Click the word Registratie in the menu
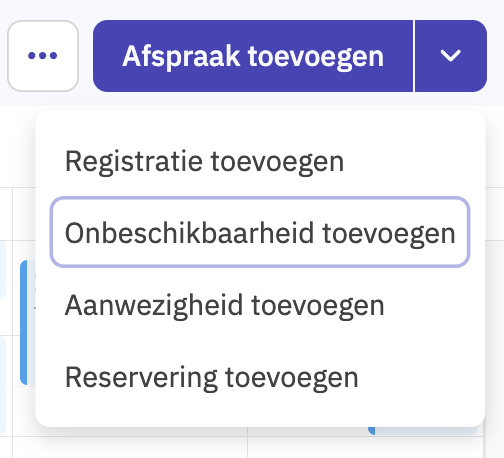 click(134, 161)
